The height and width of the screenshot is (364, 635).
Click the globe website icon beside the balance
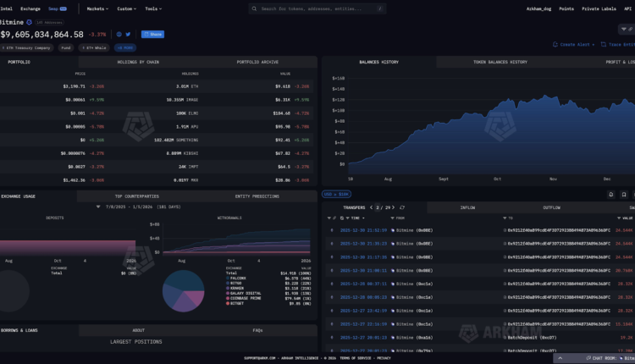coord(119,35)
